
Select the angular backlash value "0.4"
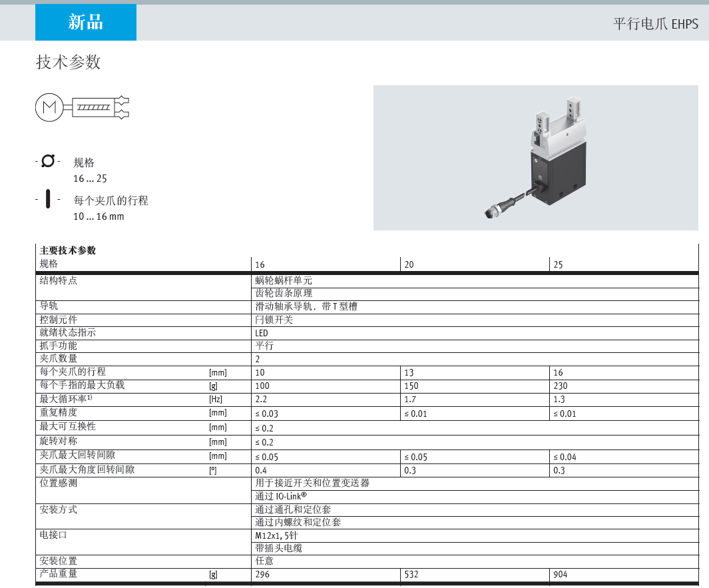click(261, 470)
